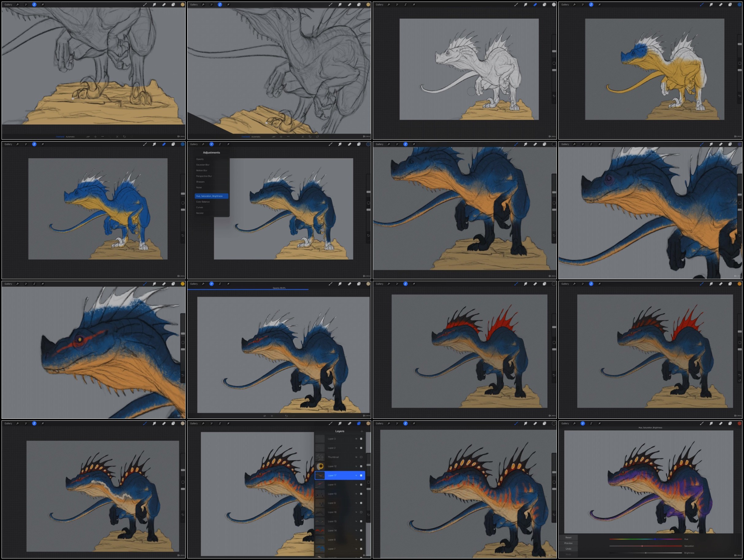Choose the Smudge tool icon beside the open Layers panel

[x=340, y=423]
